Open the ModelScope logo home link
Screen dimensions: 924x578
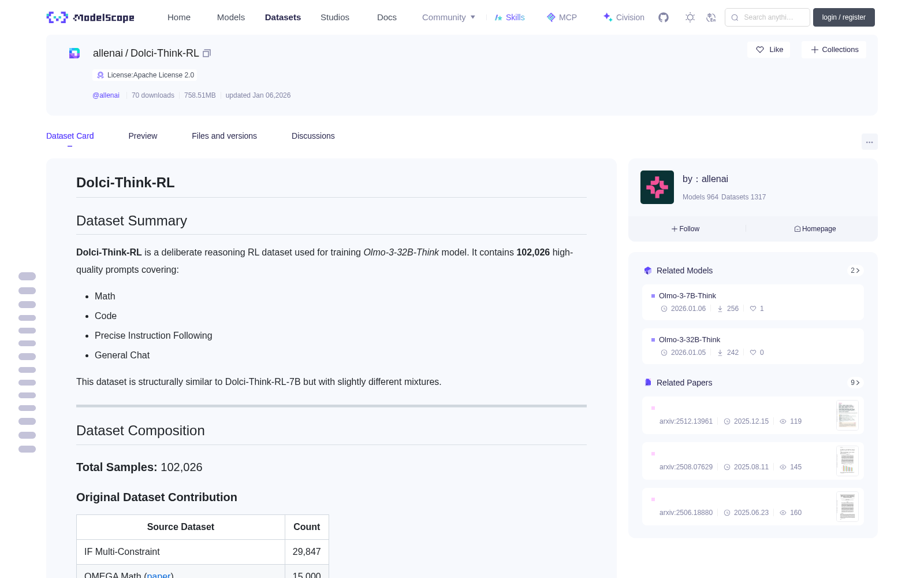point(91,17)
